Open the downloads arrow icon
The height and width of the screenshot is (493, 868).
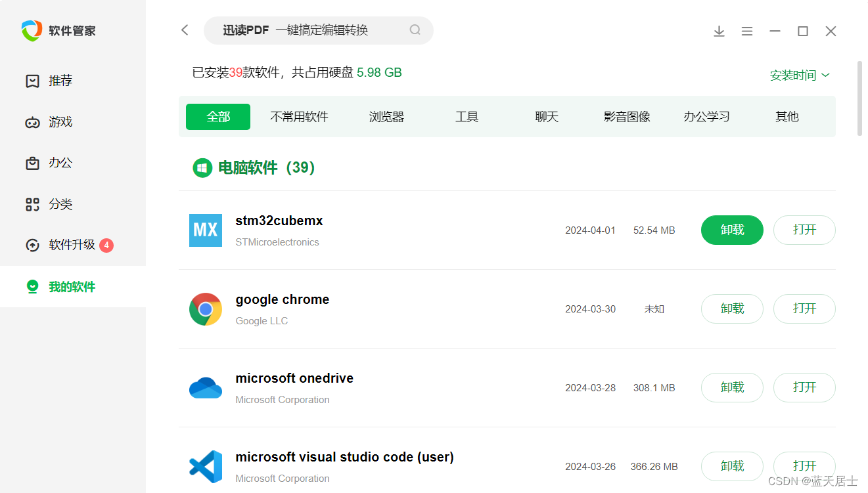[720, 31]
